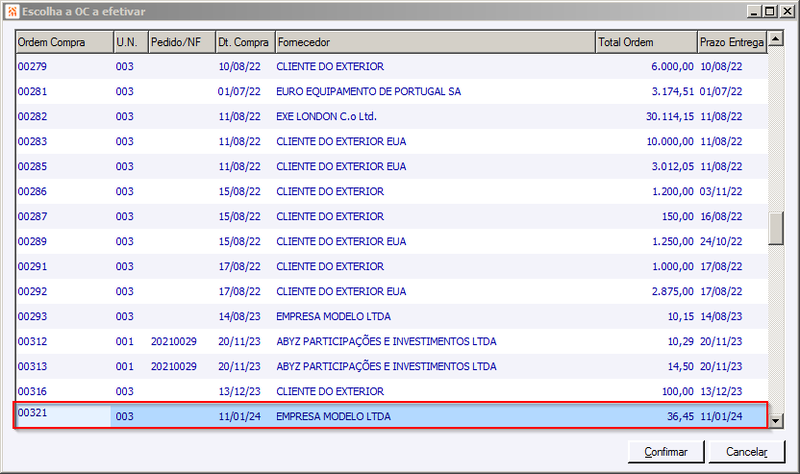Click total value 14,50

(x=681, y=366)
